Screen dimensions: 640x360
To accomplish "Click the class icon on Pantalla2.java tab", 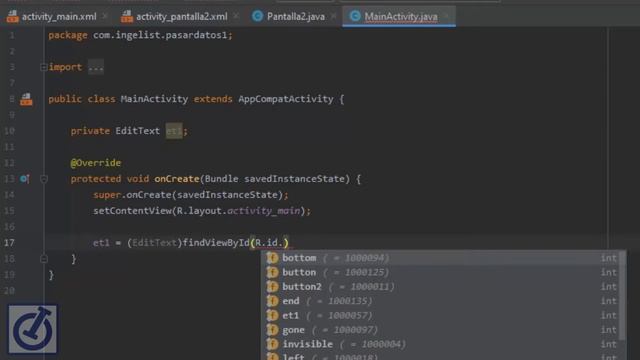I will (257, 16).
